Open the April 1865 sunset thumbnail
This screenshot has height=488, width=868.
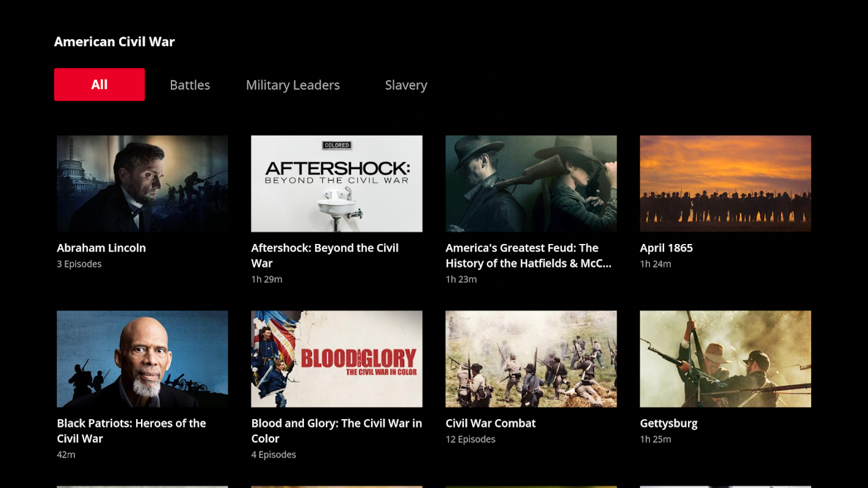[x=726, y=184]
